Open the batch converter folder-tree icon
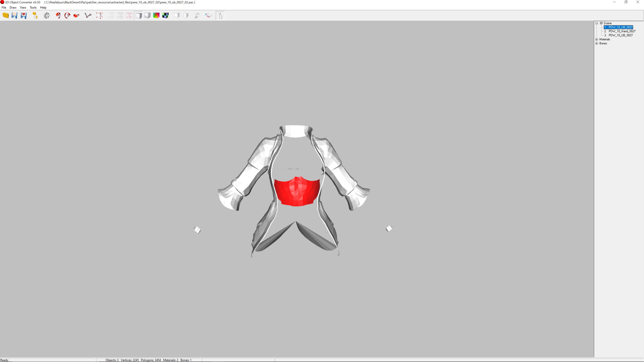Viewport: 644px width, 362px height. click(x=35, y=15)
